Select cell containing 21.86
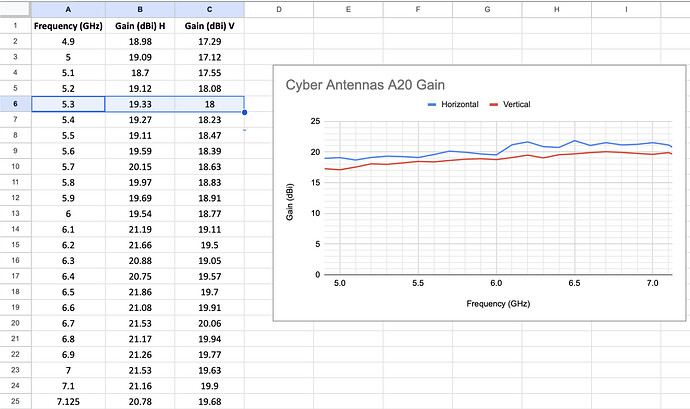Viewport: 690px width, 409px height. coord(140,292)
